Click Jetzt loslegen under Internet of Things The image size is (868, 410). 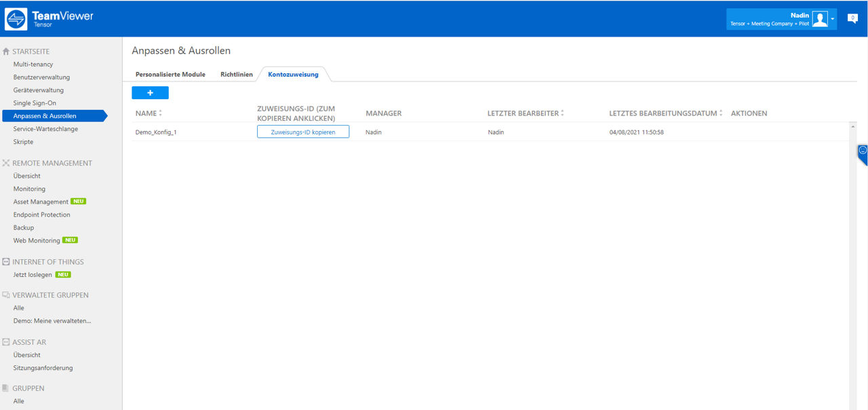[x=33, y=275]
